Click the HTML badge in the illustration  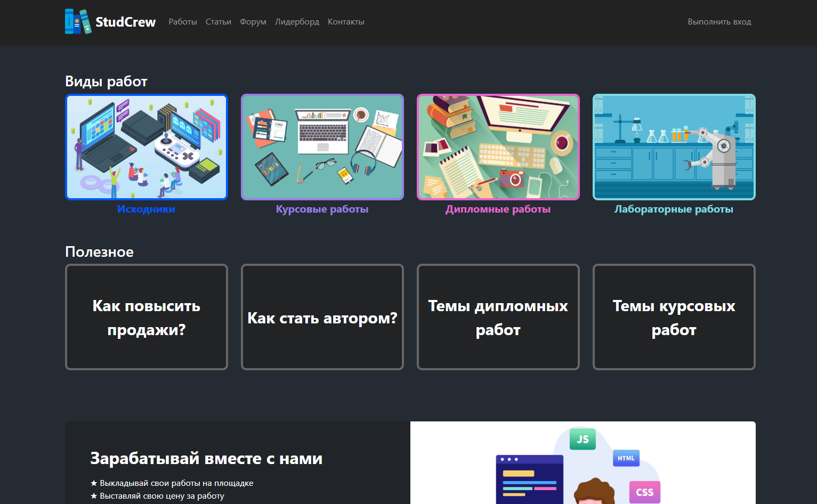[x=625, y=458]
